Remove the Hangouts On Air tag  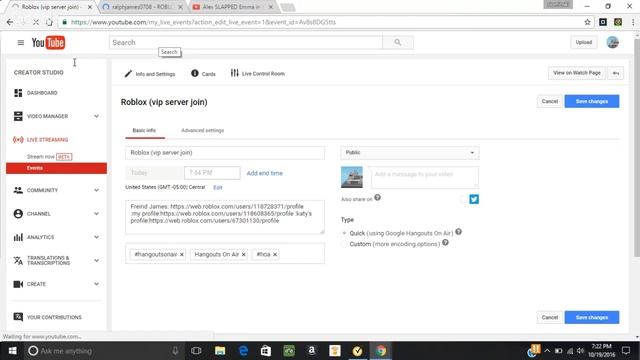pyautogui.click(x=244, y=254)
